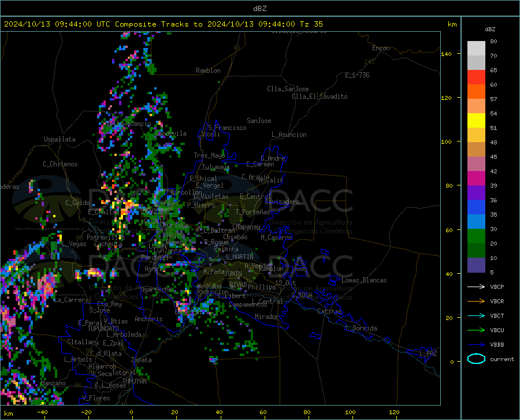520x420 pixels.
Task: Click the Zapata place label
Action: pyautogui.click(x=142, y=360)
